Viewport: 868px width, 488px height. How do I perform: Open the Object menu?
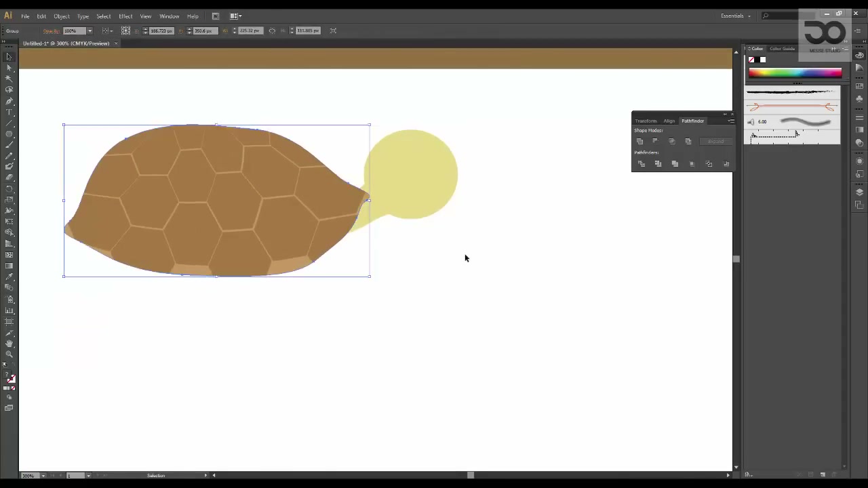[x=62, y=16]
